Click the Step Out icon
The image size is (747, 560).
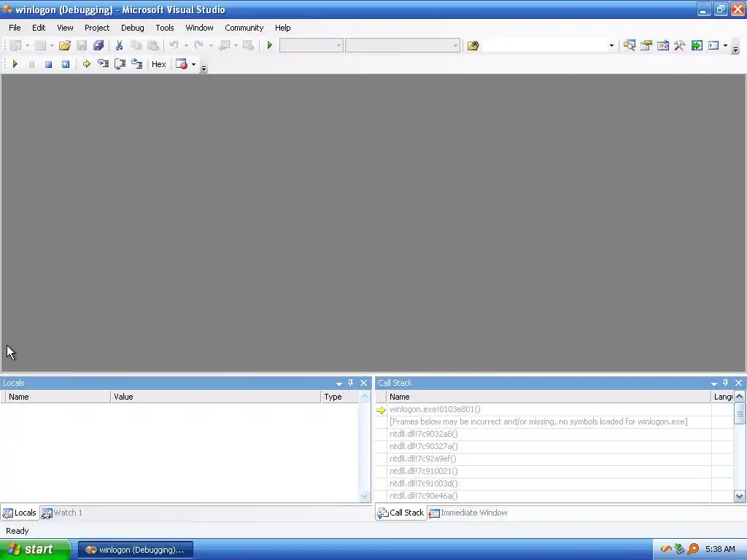(x=136, y=64)
